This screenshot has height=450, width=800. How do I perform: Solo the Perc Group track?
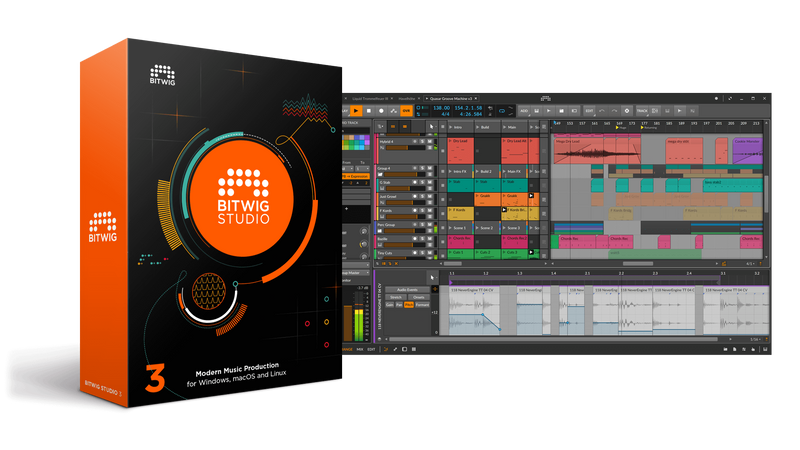click(x=422, y=224)
